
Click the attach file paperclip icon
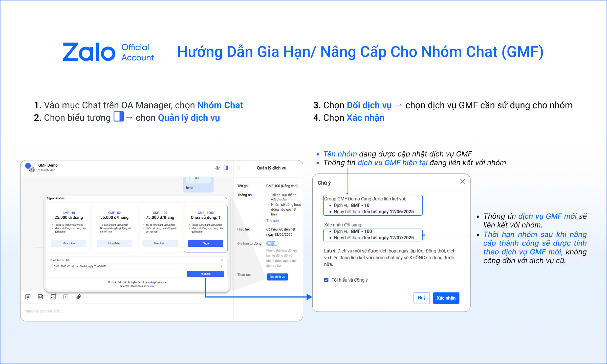[78, 297]
